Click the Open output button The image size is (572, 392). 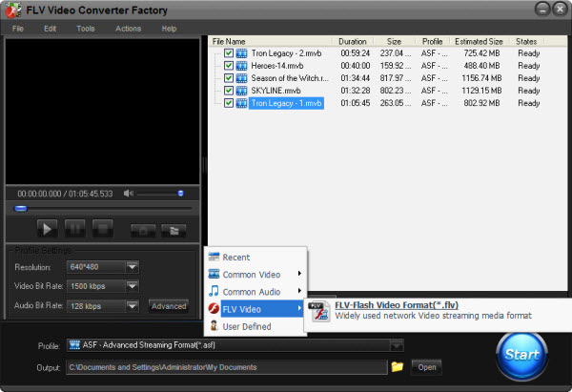tap(426, 367)
